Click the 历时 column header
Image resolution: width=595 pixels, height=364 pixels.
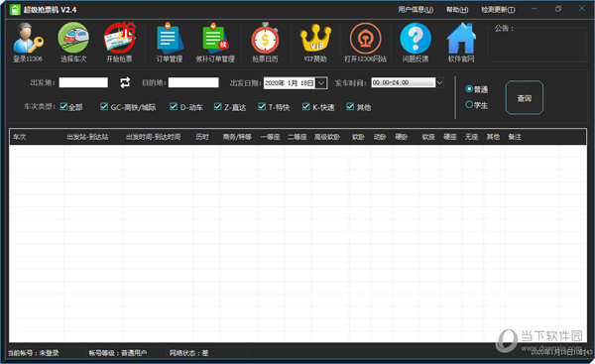click(202, 137)
